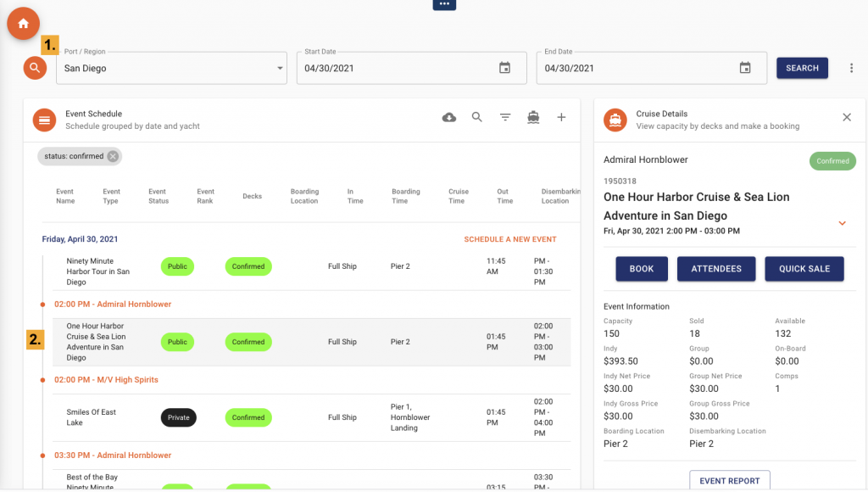Open event search with the magnifier icon

[476, 117]
